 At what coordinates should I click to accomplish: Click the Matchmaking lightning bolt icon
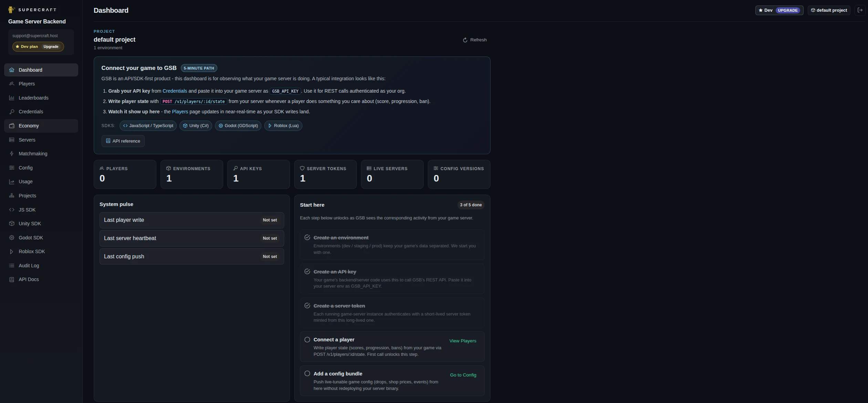(12, 154)
